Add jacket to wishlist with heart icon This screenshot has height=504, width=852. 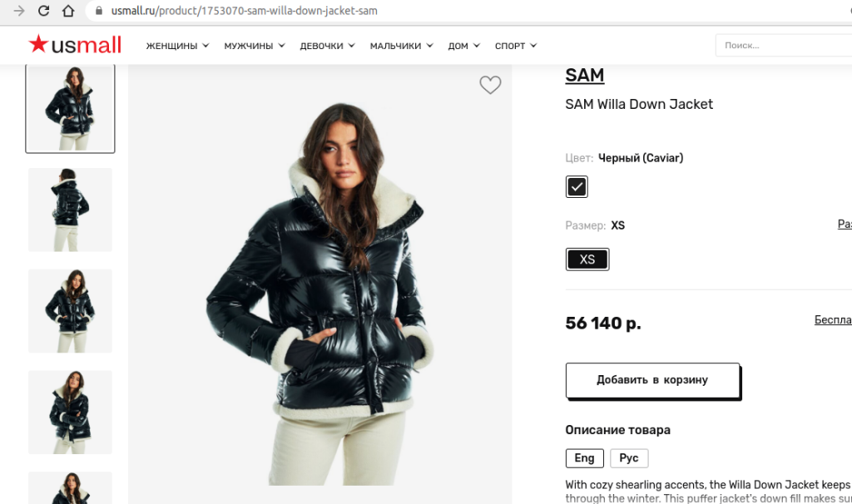click(490, 85)
